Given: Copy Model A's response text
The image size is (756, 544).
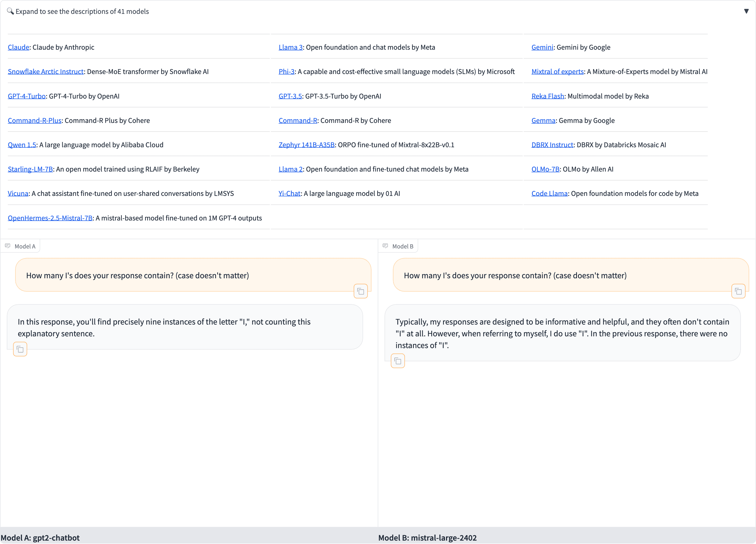Looking at the screenshot, I should click(x=20, y=349).
